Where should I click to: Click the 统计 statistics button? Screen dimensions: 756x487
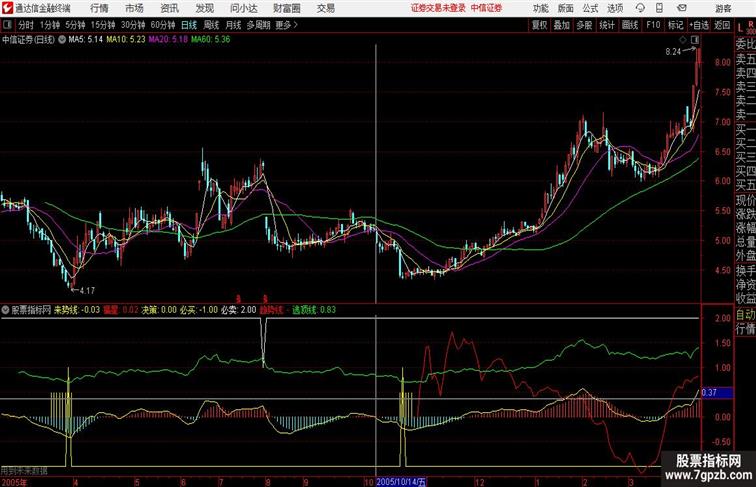coord(607,25)
